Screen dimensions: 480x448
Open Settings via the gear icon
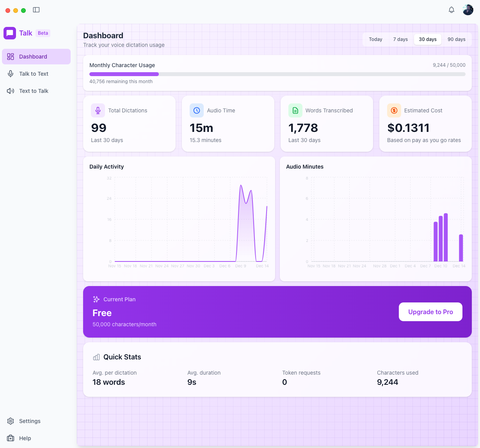(10, 421)
